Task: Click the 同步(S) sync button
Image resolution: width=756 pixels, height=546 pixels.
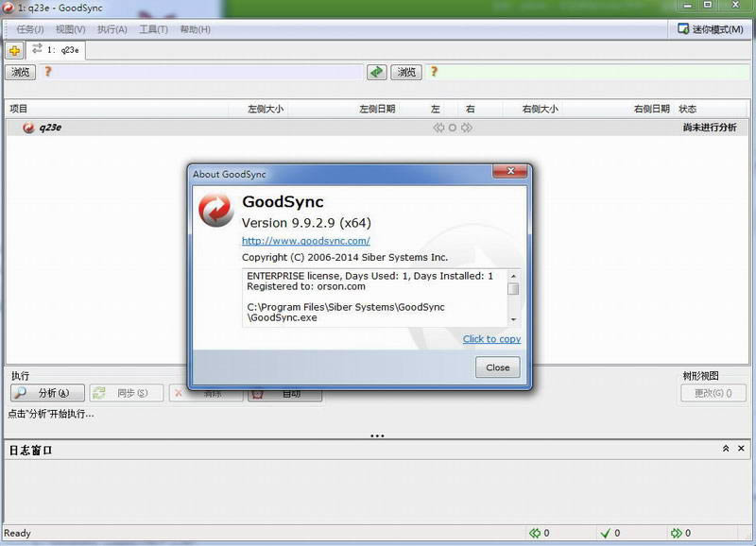Action: click(x=128, y=393)
